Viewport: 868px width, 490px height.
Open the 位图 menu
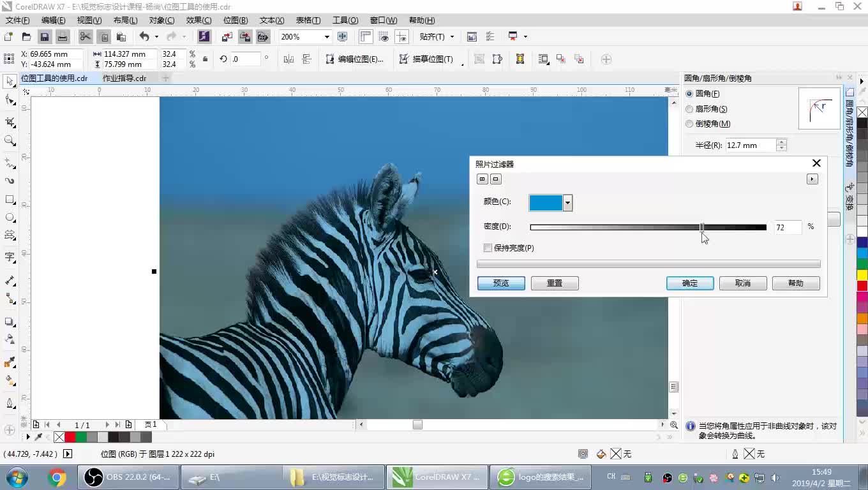[236, 20]
